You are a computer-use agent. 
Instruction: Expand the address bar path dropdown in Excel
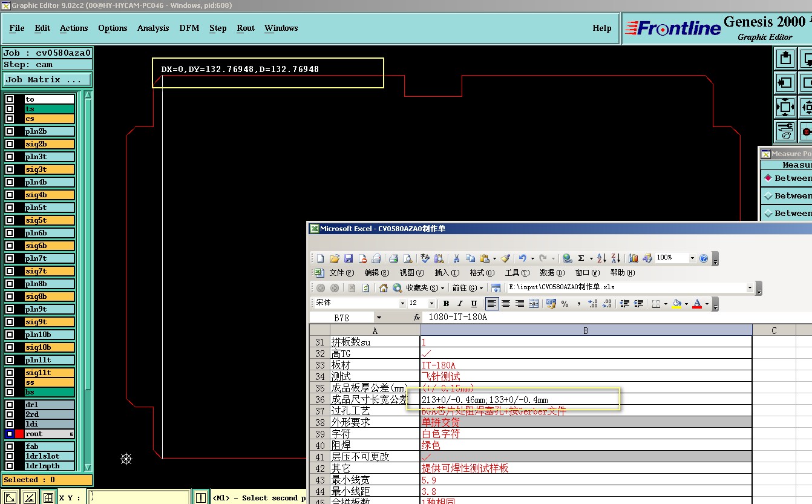point(750,287)
